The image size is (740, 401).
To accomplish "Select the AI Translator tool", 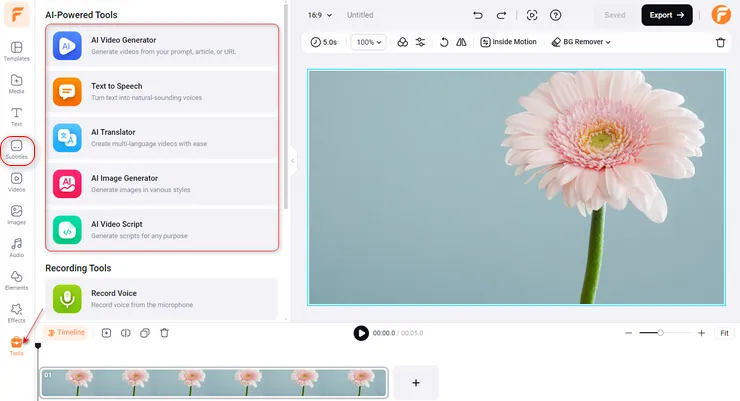I will (162, 138).
